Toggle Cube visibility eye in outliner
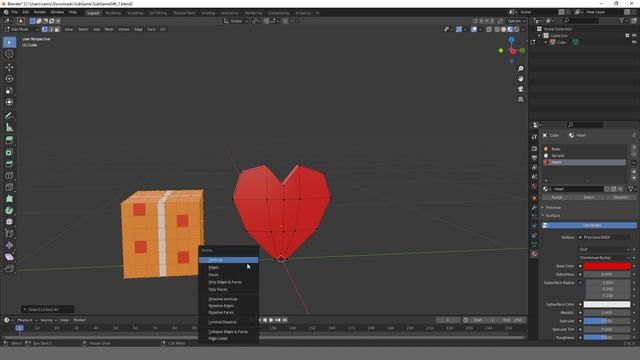Image resolution: width=640 pixels, height=360 pixels. pyautogui.click(x=634, y=42)
